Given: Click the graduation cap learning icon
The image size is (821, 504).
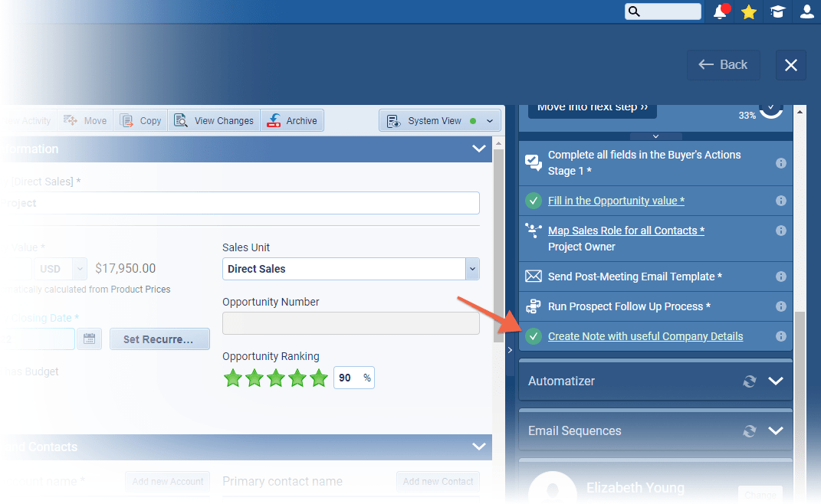Looking at the screenshot, I should click(777, 11).
